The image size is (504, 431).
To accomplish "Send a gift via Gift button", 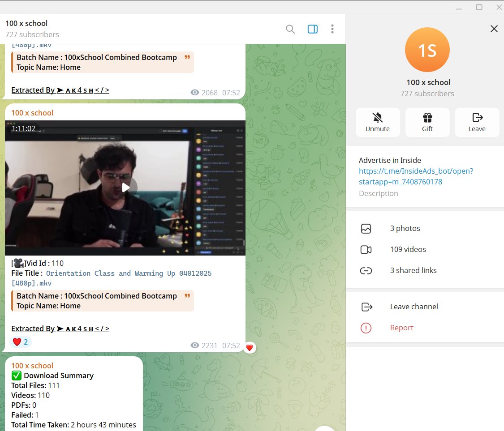I will (x=427, y=122).
